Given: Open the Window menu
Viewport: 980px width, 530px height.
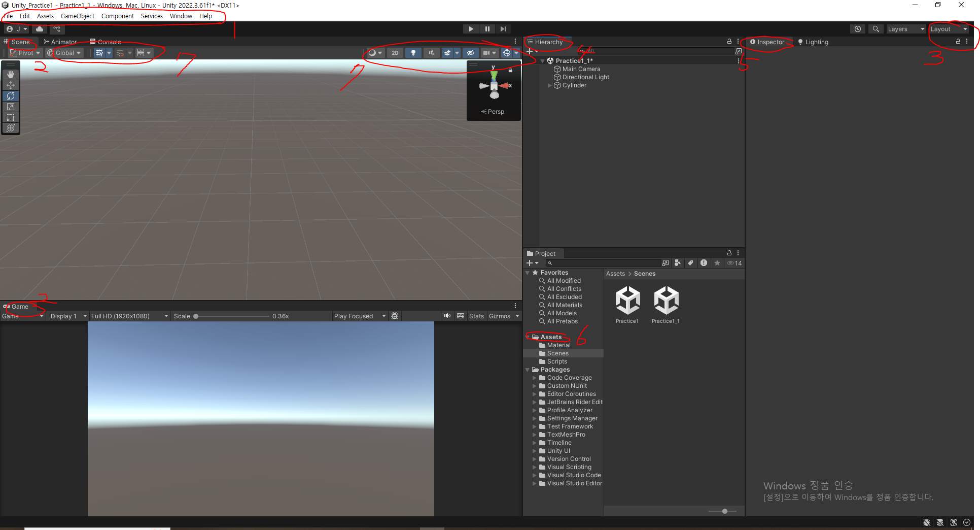Looking at the screenshot, I should [x=181, y=16].
